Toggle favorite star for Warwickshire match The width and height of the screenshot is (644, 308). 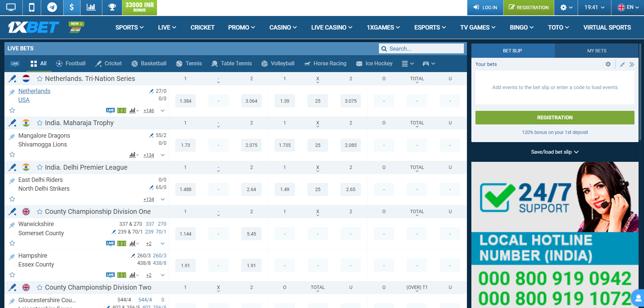(12, 243)
